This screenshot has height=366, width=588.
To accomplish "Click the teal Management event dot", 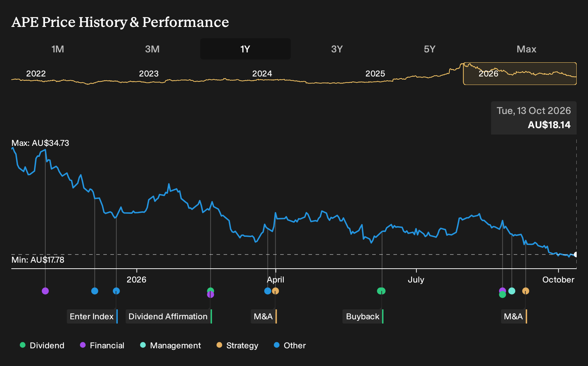I will [x=512, y=291].
